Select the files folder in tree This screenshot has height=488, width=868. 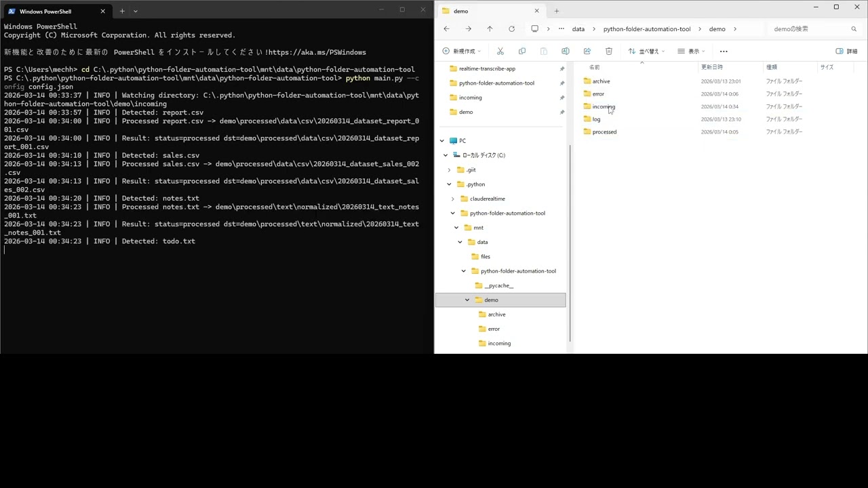click(486, 256)
